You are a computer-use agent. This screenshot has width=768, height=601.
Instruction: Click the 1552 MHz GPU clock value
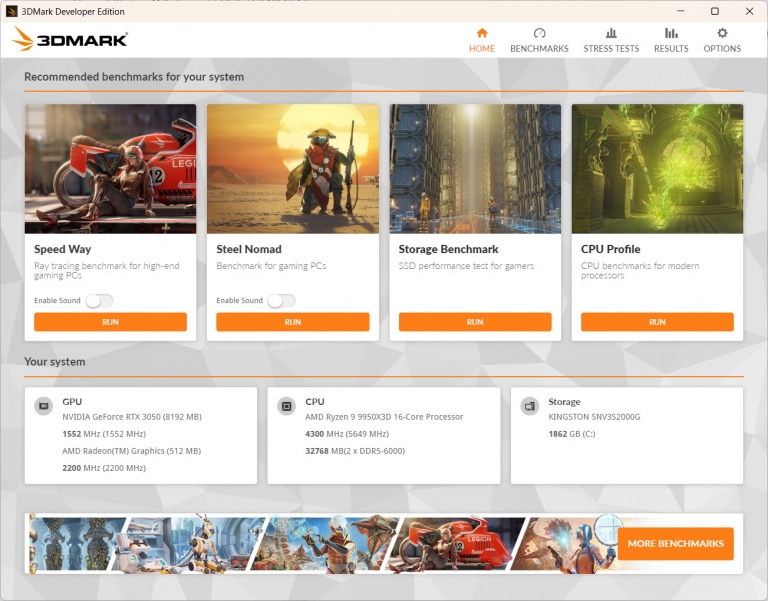(104, 433)
